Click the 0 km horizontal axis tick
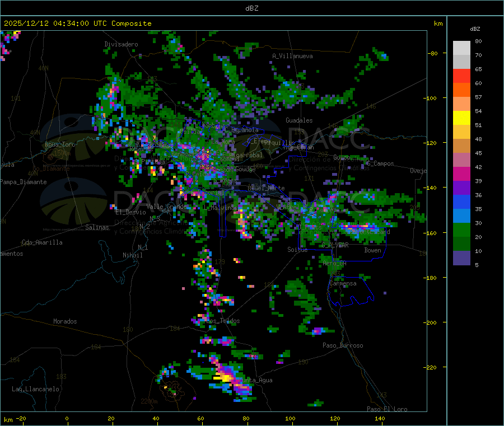The height and width of the screenshot is (426, 504). (x=67, y=418)
